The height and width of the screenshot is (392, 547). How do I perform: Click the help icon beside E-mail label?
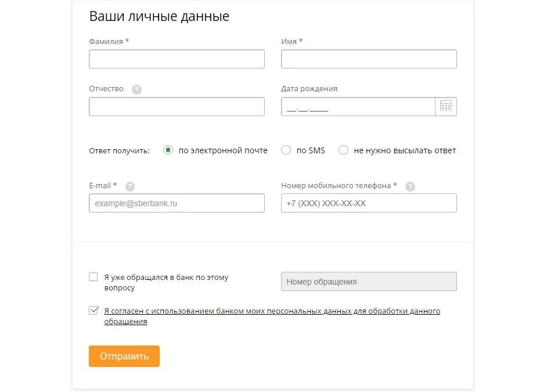pyautogui.click(x=130, y=186)
